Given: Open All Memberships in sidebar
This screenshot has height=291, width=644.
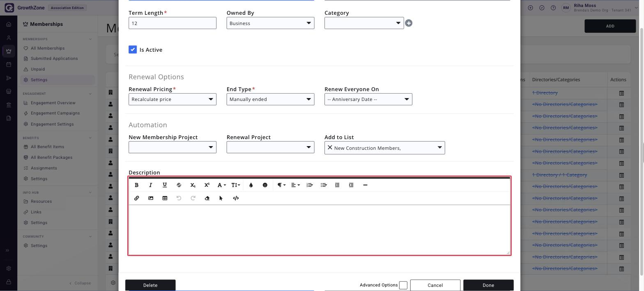Looking at the screenshot, I should [48, 48].
